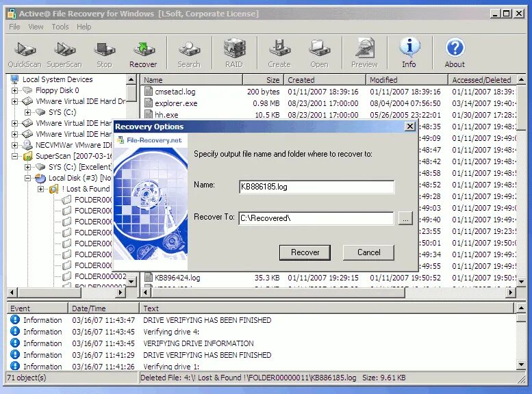Image resolution: width=532 pixels, height=394 pixels.
Task: Click the Recover toolbar icon
Action: (143, 54)
